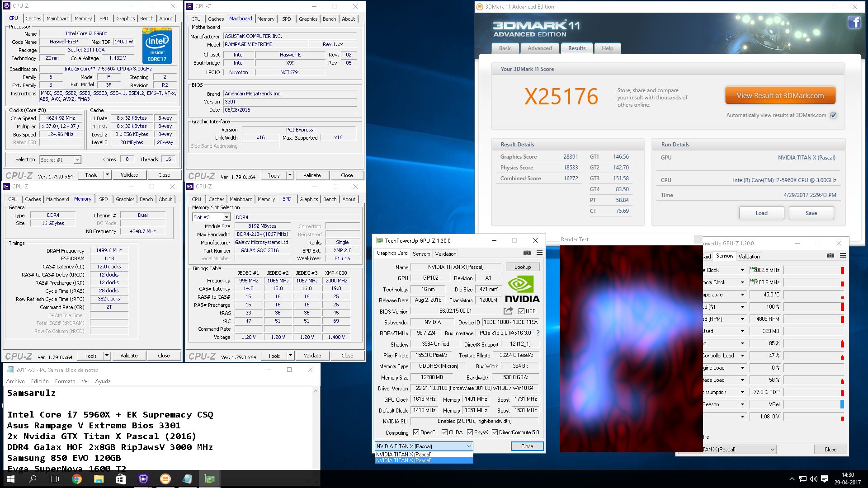Click the NVIDIA logo in GPU-Z

(522, 290)
